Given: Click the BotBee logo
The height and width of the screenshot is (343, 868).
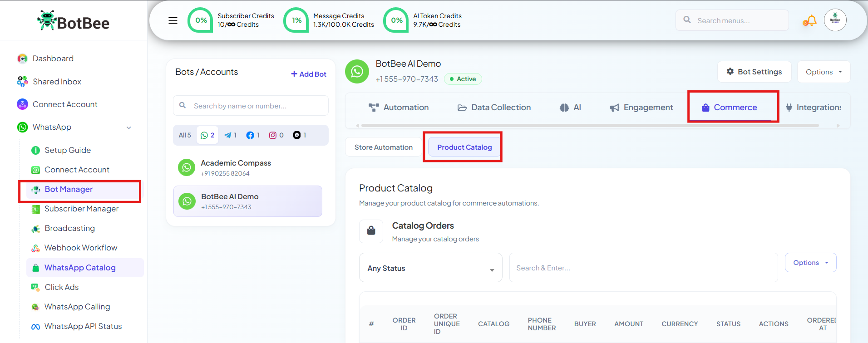Looking at the screenshot, I should pyautogui.click(x=74, y=21).
